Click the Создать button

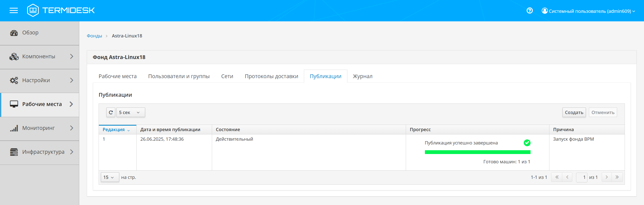[574, 112]
